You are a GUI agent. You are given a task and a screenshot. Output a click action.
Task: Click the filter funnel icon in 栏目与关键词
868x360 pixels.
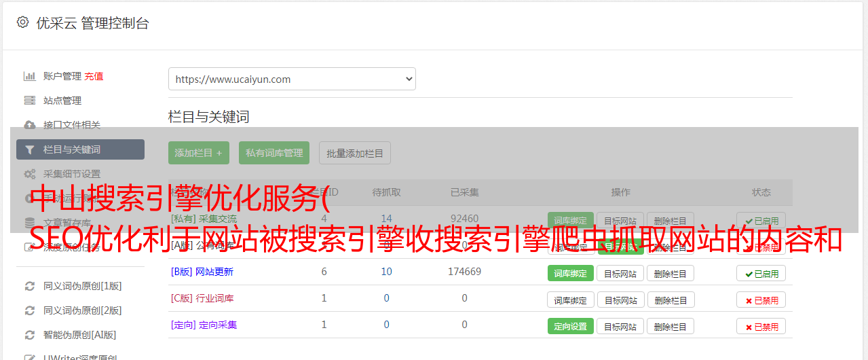[29, 149]
